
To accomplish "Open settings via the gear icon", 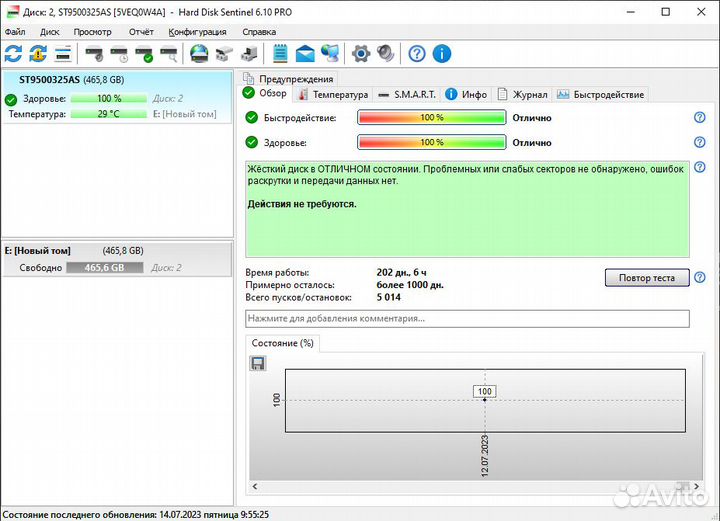I will pyautogui.click(x=361, y=54).
